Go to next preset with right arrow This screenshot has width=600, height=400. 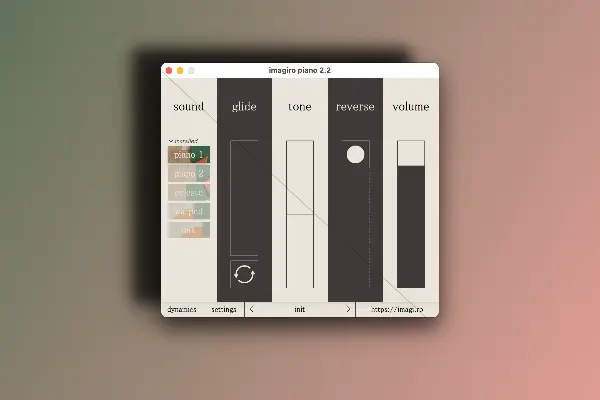coord(348,309)
